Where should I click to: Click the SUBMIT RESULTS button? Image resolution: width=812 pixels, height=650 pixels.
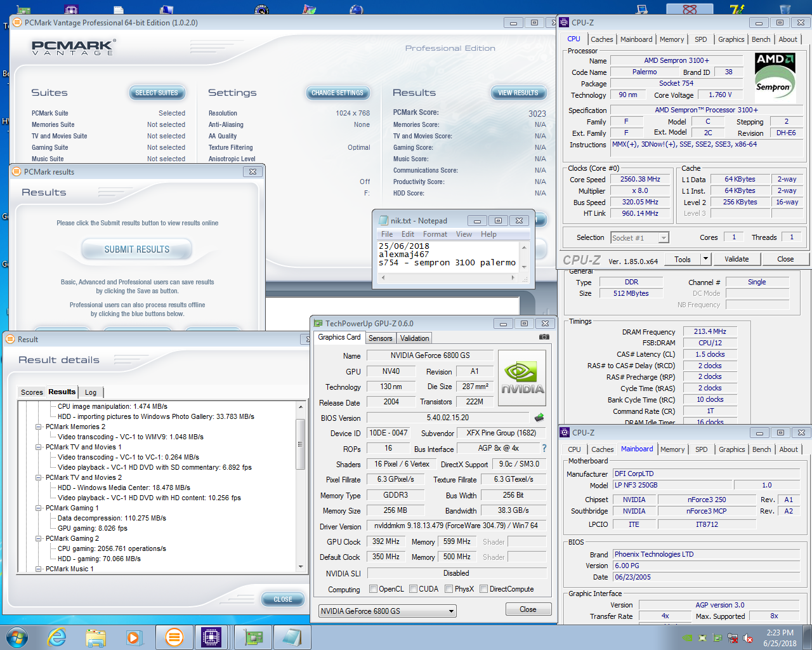136,249
